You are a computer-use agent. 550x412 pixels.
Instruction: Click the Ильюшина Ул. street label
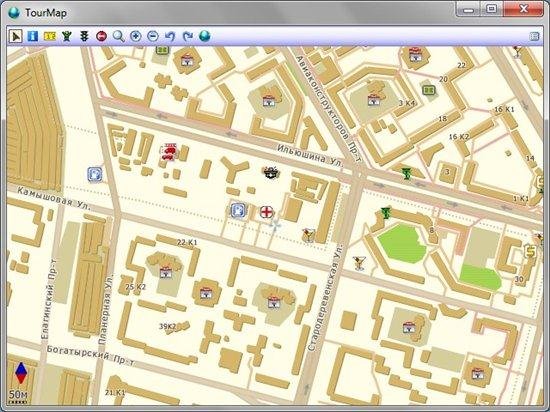tap(310, 155)
